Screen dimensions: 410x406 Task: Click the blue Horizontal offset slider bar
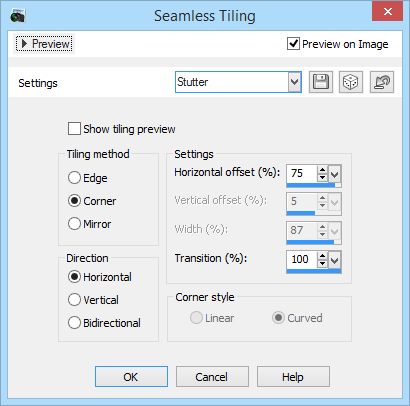point(314,185)
